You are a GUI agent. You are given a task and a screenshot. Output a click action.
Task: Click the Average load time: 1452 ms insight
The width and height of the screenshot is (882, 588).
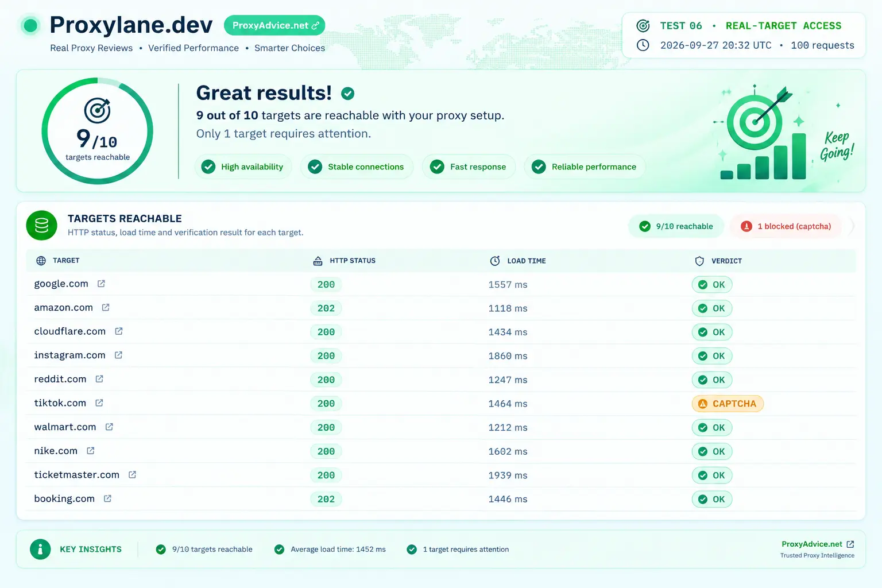coord(338,550)
